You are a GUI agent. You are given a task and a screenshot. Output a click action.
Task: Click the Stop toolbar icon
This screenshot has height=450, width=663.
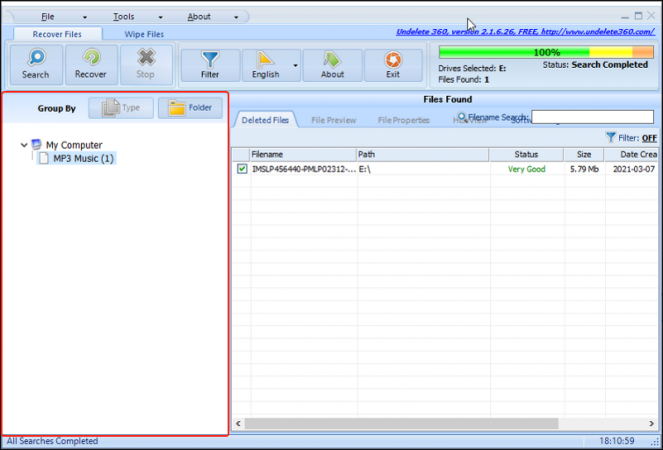pos(146,59)
